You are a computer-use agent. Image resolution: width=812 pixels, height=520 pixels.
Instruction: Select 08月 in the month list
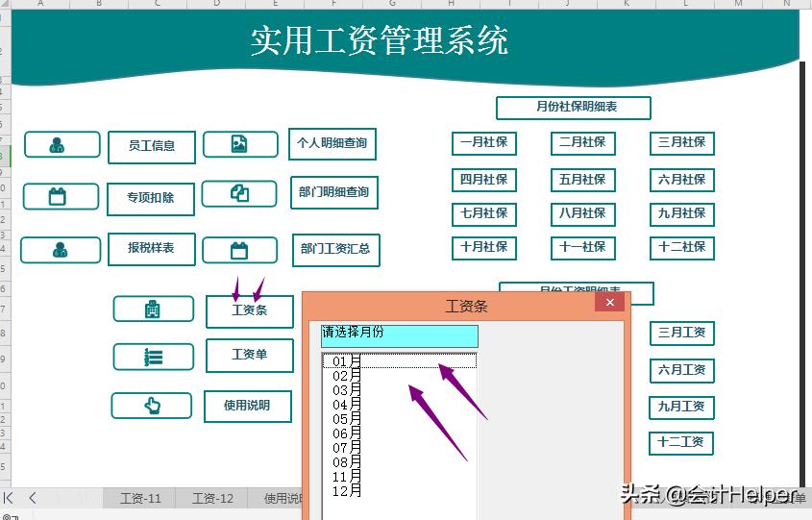click(399, 462)
